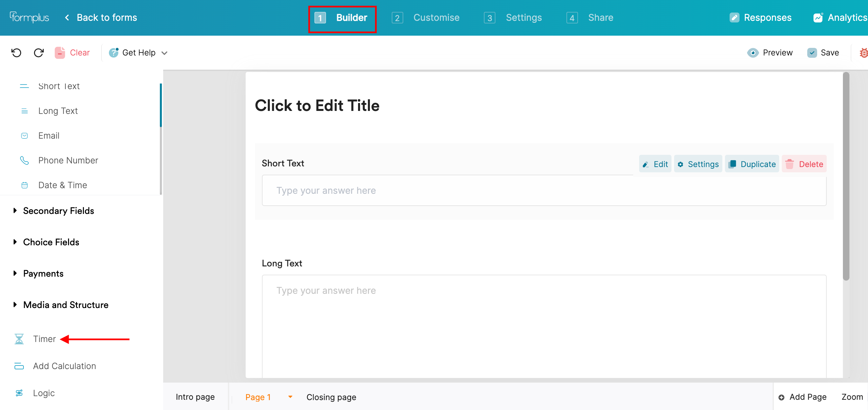
Task: Click the Save checkmark icon
Action: (x=812, y=53)
